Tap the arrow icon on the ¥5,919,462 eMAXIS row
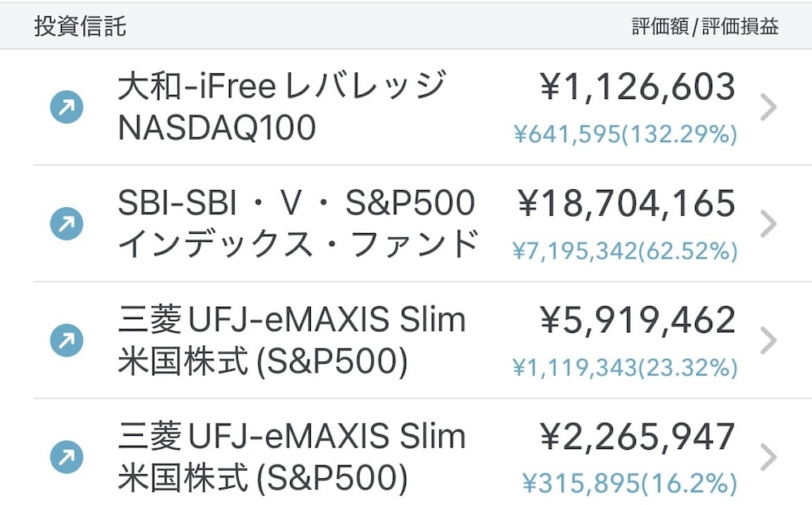 (67, 341)
